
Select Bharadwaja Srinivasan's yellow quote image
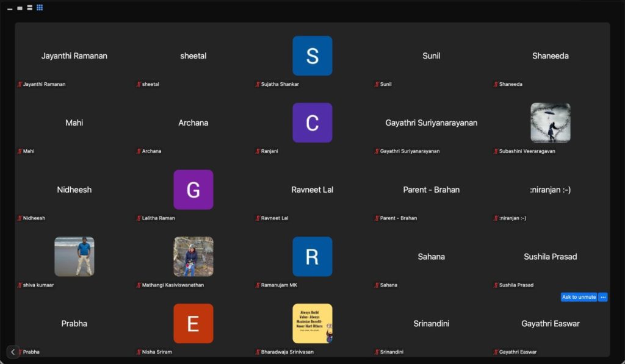pyautogui.click(x=312, y=324)
